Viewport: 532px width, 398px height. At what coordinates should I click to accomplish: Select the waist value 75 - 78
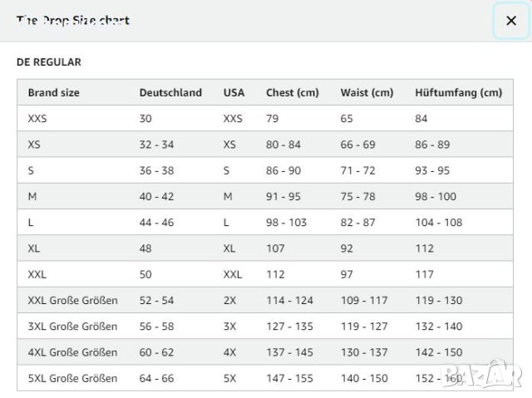[357, 197]
